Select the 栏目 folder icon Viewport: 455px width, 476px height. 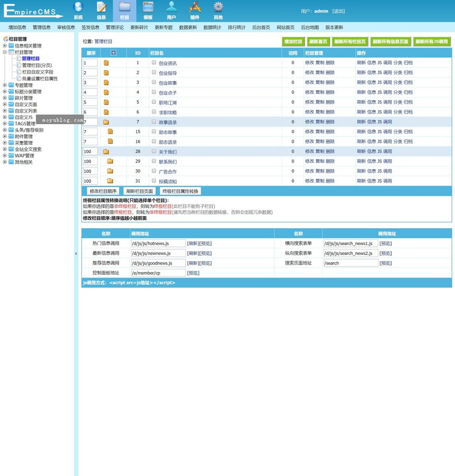click(x=125, y=7)
